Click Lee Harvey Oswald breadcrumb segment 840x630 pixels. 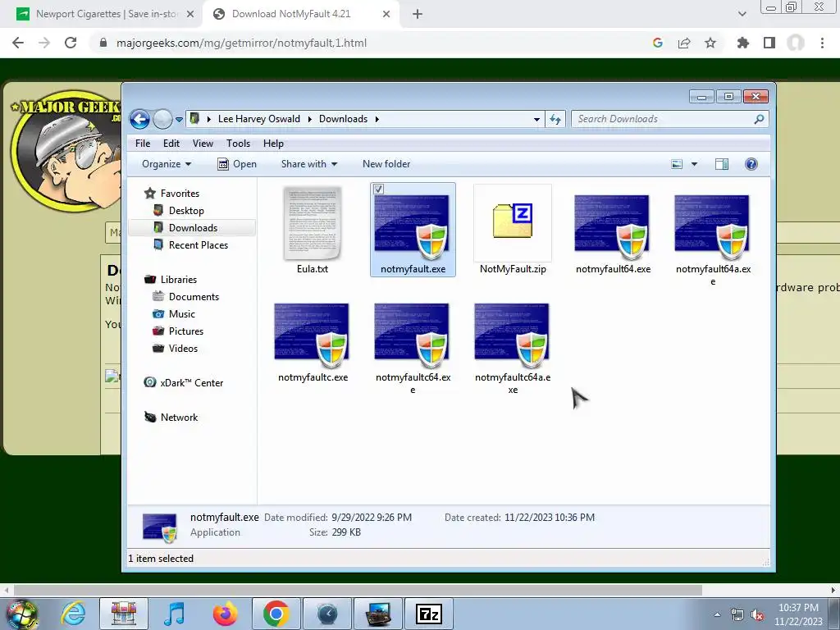click(258, 119)
